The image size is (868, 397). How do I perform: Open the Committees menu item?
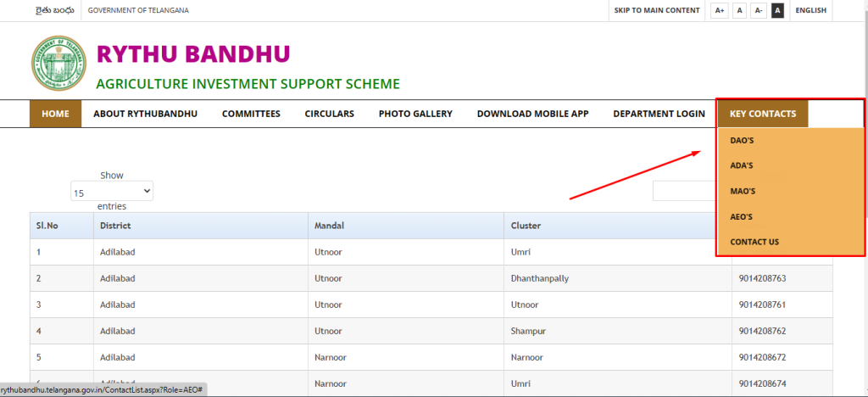click(x=251, y=114)
